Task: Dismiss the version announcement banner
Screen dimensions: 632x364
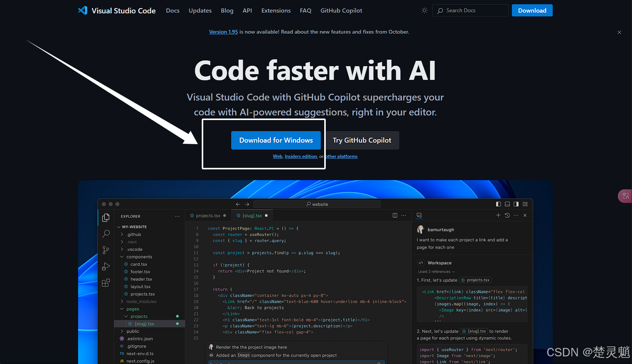Action: [x=619, y=32]
